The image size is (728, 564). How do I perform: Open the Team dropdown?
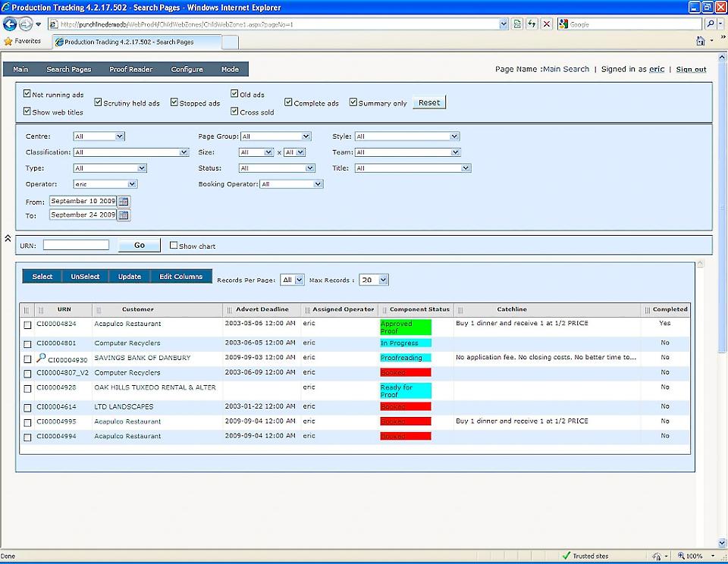point(408,152)
